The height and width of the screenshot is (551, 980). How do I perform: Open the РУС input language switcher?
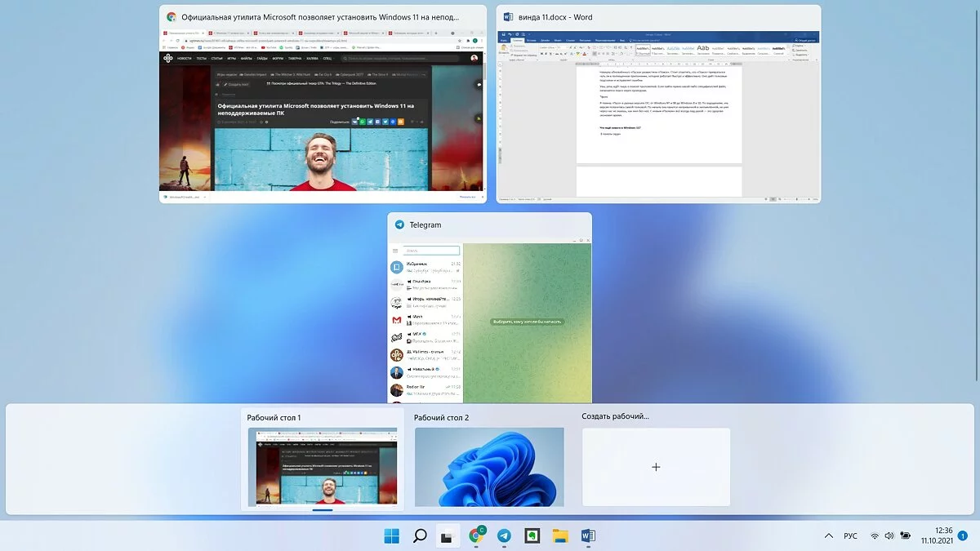point(851,536)
